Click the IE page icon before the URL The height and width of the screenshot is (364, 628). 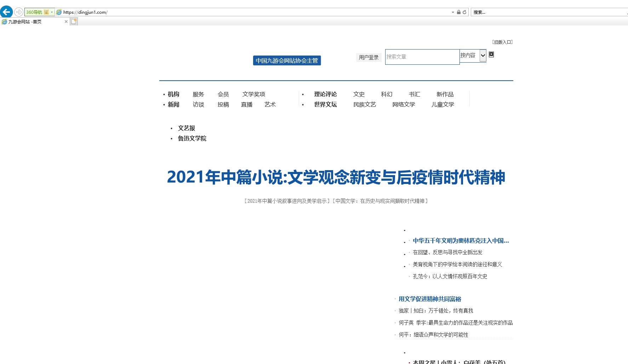pyautogui.click(x=59, y=12)
